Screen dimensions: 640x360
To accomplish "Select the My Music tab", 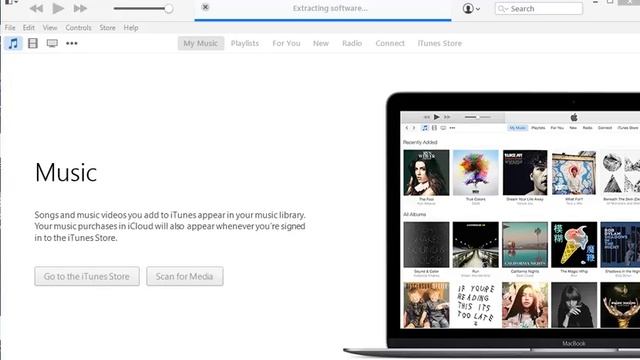I will [201, 43].
